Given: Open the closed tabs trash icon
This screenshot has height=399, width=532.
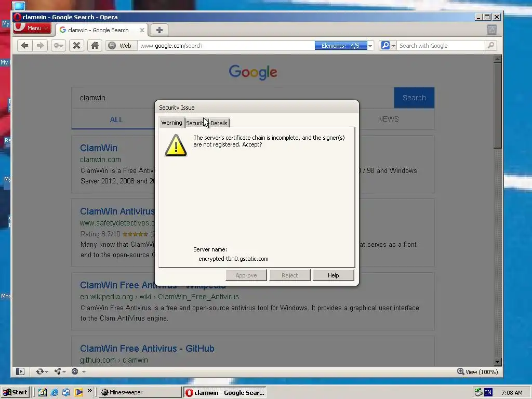Looking at the screenshot, I should (491, 30).
